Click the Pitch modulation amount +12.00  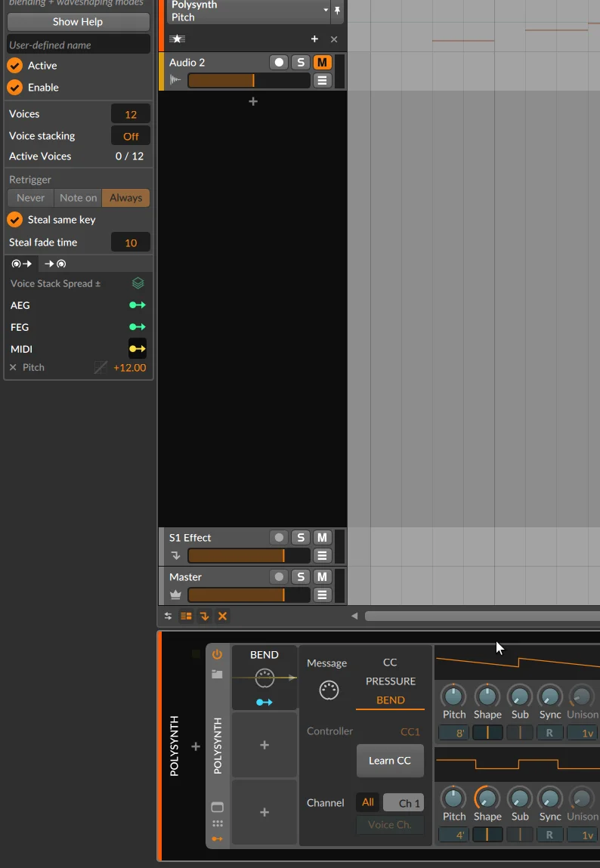(129, 368)
